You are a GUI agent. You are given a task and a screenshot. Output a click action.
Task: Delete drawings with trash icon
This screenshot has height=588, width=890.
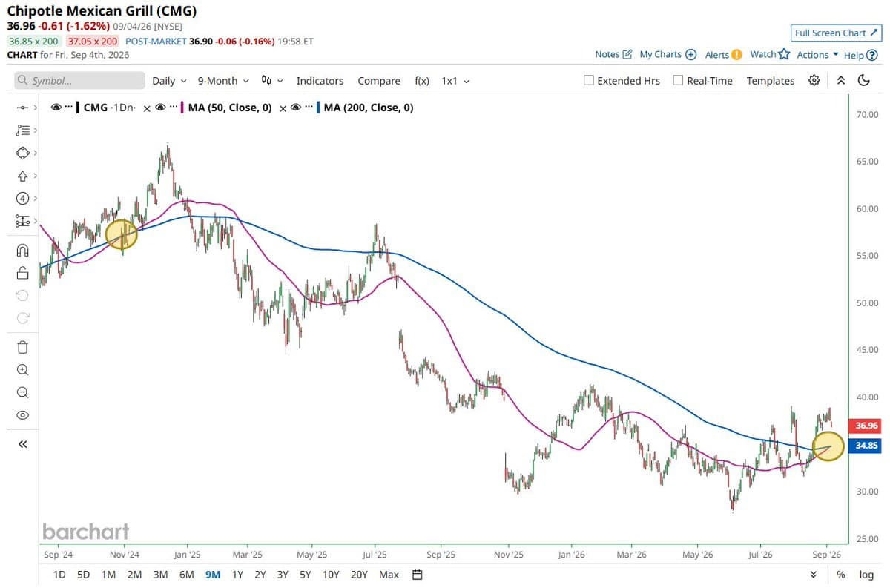coord(22,347)
